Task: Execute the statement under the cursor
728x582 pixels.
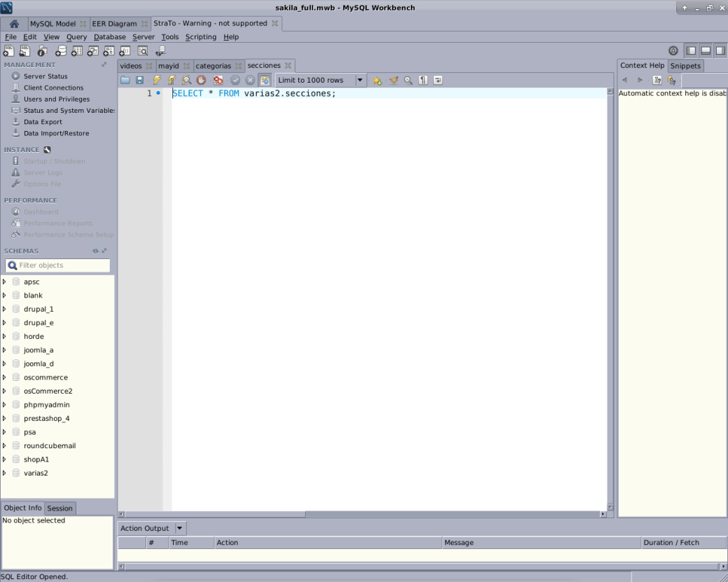Action: [171, 81]
